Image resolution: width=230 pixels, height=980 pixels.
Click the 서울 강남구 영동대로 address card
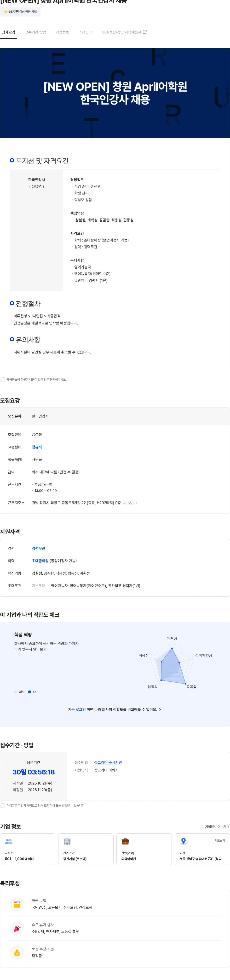[x=202, y=850]
